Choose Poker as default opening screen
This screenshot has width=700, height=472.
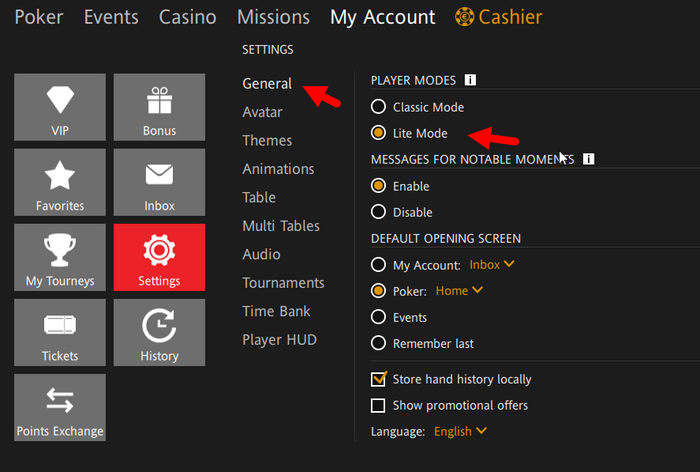[x=378, y=291]
